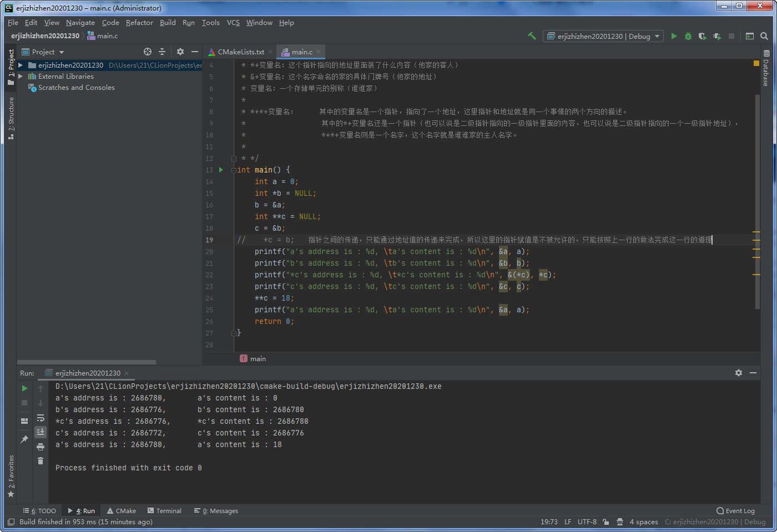The image size is (777, 532).
Task: Open Project panel settings gear
Action: (x=180, y=52)
